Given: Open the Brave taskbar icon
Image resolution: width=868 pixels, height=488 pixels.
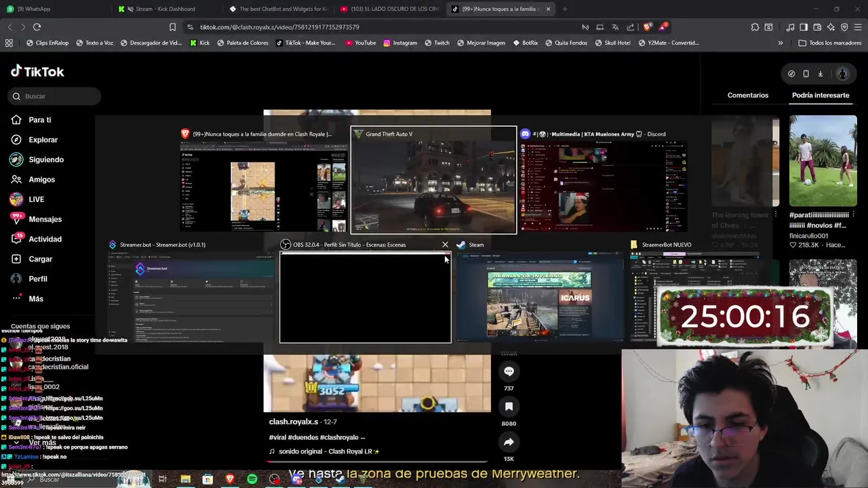Looking at the screenshot, I should coord(230,479).
